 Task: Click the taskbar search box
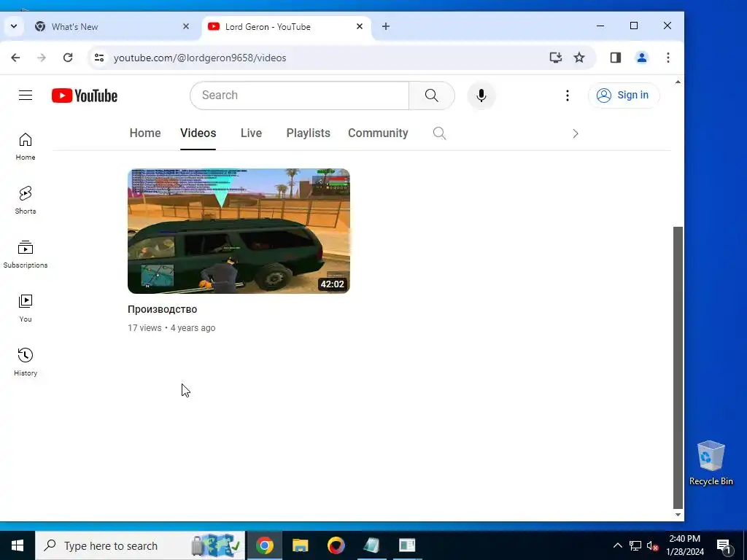(x=140, y=545)
